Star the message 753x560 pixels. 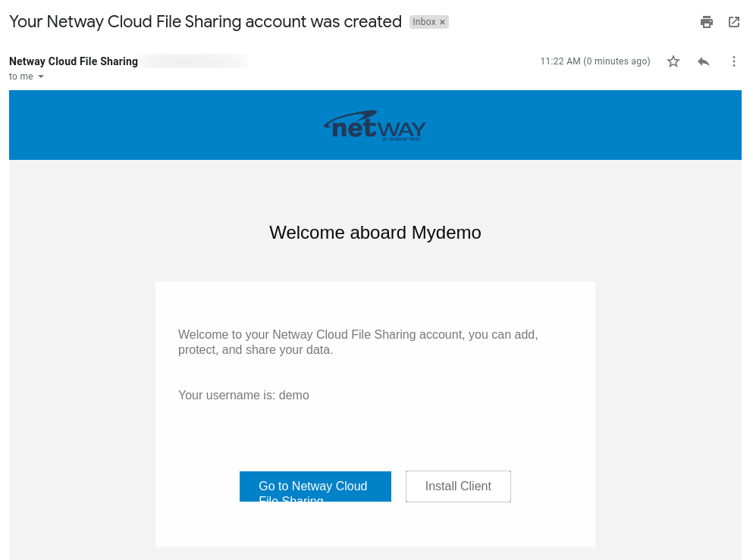click(673, 61)
